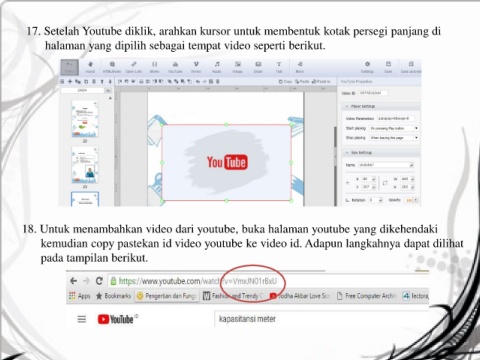Open the 'Free Computer Archi' bookmark
Image resolution: width=480 pixels, height=360 pixels.
tap(366, 296)
